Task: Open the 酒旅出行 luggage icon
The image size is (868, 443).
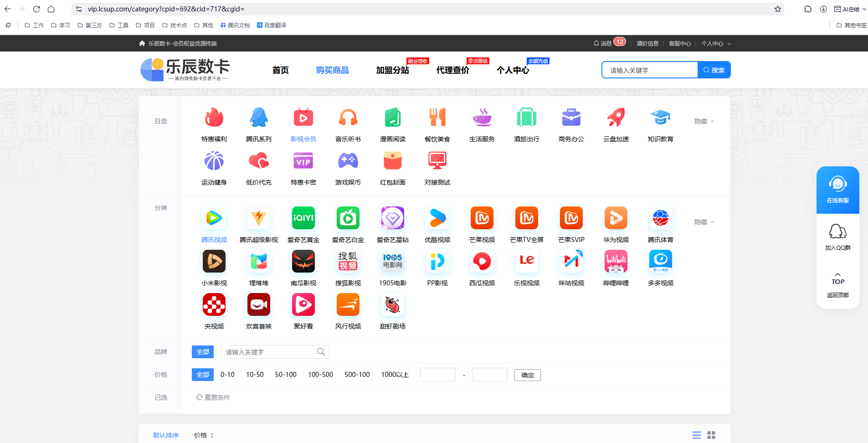Action: tap(527, 118)
